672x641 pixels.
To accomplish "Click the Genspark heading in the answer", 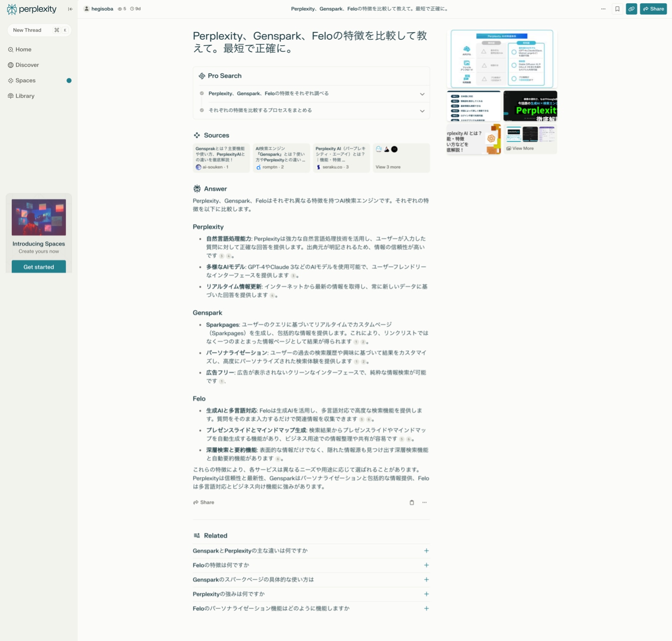I will (208, 313).
